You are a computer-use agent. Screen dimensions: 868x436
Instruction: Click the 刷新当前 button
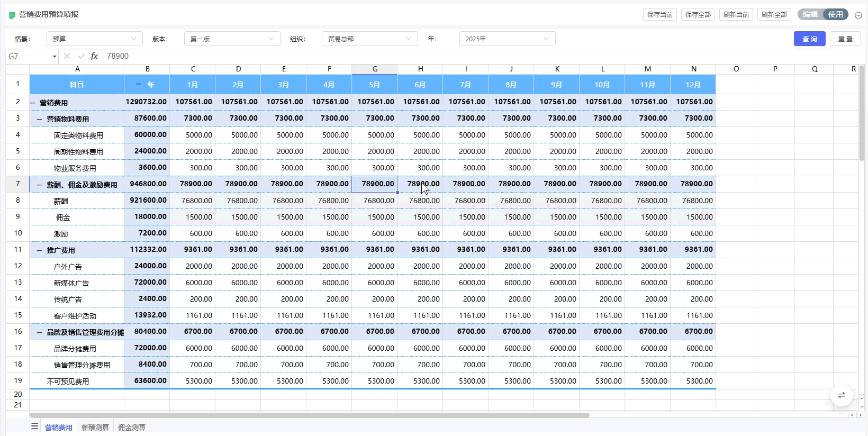[736, 15]
